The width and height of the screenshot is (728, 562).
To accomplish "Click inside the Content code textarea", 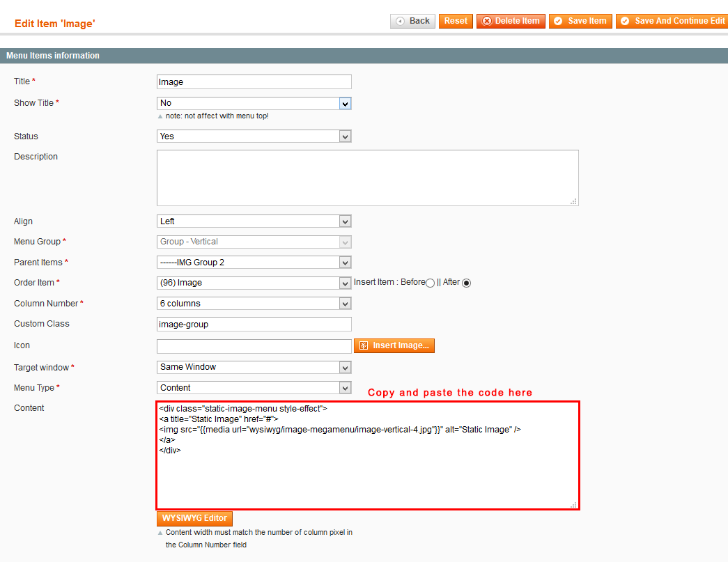I will 368,455.
